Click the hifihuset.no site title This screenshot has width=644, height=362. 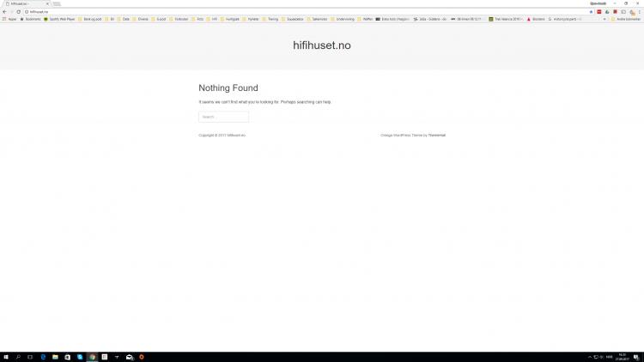(322, 45)
